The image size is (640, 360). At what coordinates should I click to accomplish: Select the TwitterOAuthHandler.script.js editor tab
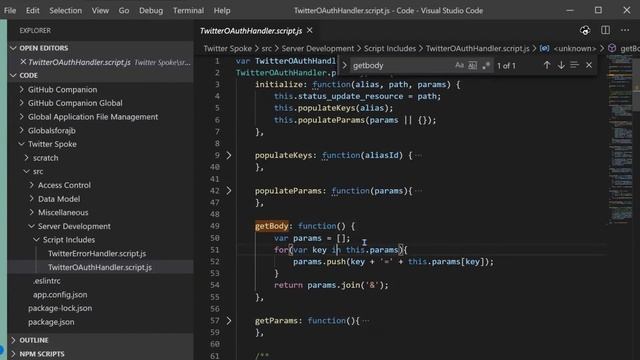tap(251, 31)
